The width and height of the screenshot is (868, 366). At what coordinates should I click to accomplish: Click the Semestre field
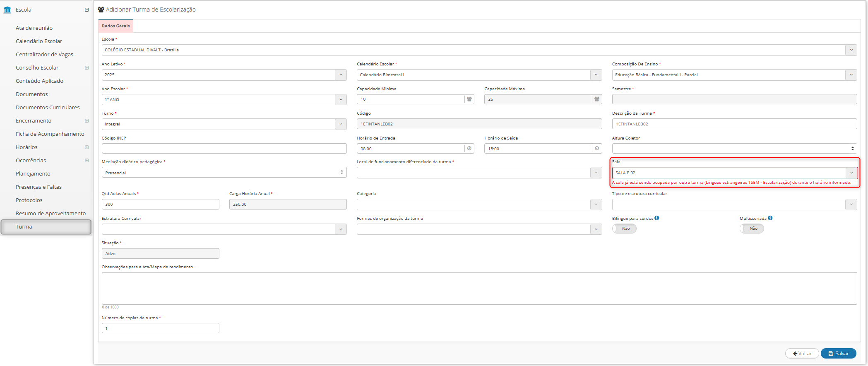coord(734,99)
